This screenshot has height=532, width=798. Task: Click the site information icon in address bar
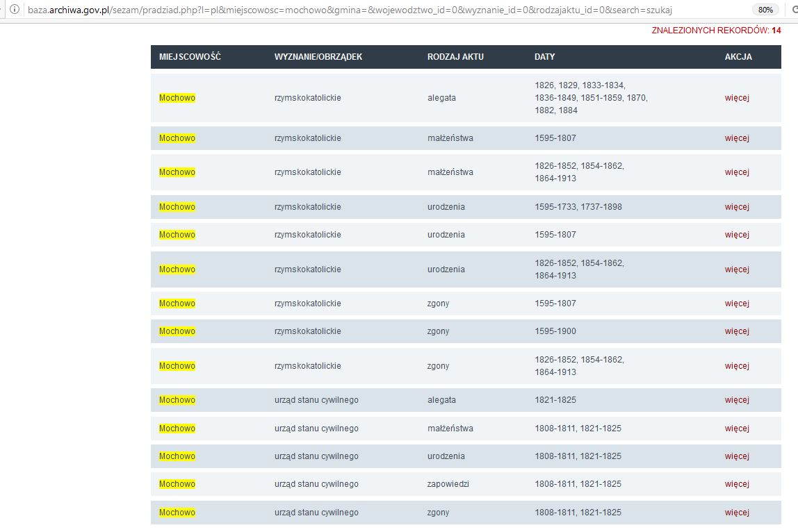click(x=14, y=10)
